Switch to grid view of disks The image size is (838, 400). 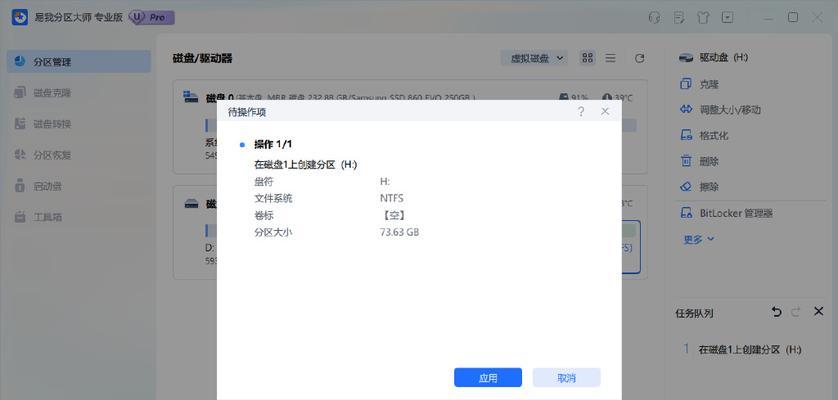[x=588, y=58]
